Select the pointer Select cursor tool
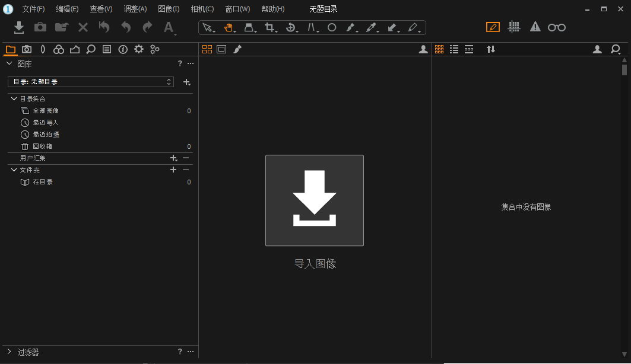 coord(208,27)
